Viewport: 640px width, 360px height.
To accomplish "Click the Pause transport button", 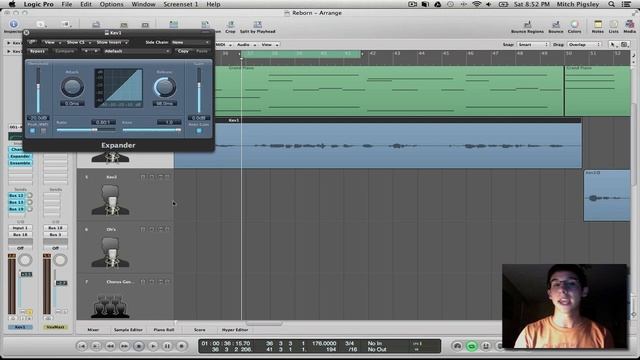I will point(167,346).
